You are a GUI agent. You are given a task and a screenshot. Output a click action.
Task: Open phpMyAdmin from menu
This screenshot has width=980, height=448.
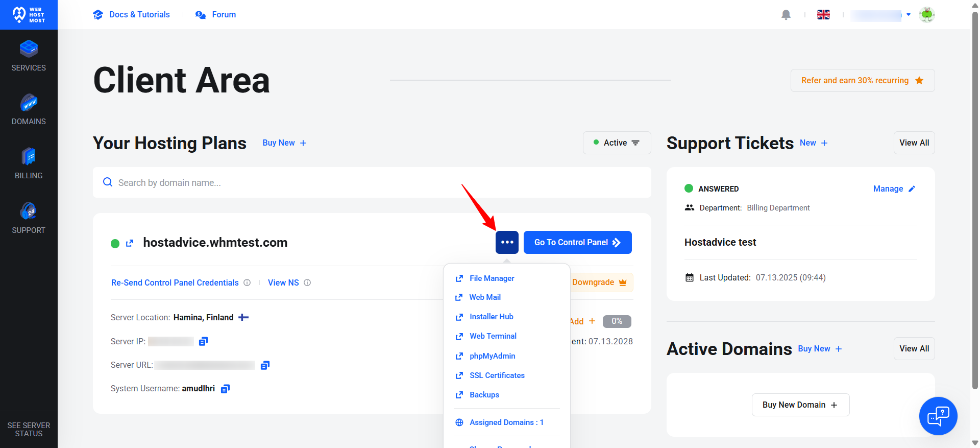tap(485, 356)
